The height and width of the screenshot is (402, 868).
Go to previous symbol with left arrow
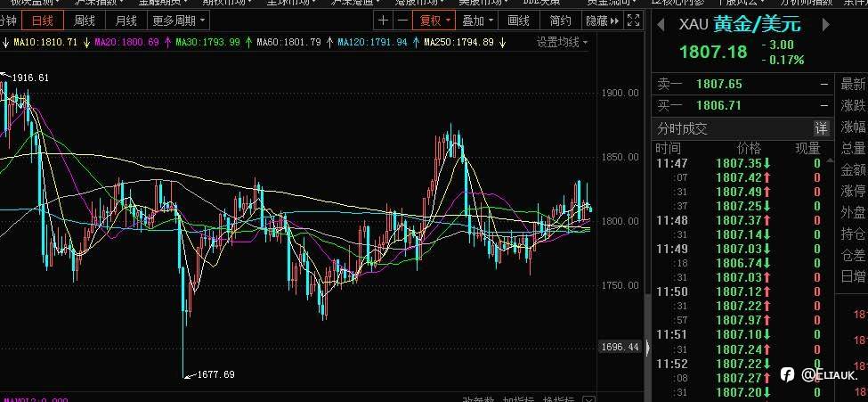click(660, 24)
